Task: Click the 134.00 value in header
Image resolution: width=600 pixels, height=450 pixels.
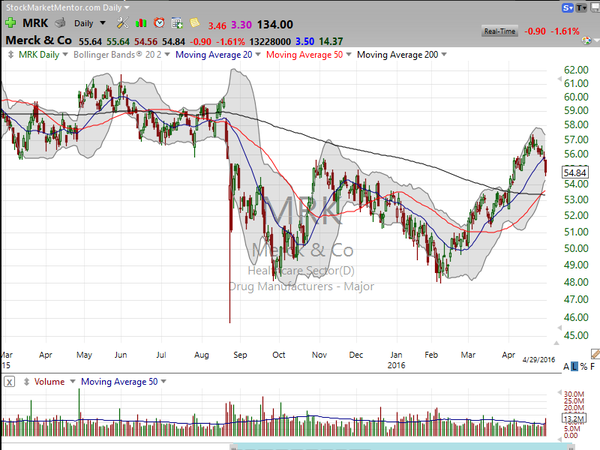Action: point(275,25)
